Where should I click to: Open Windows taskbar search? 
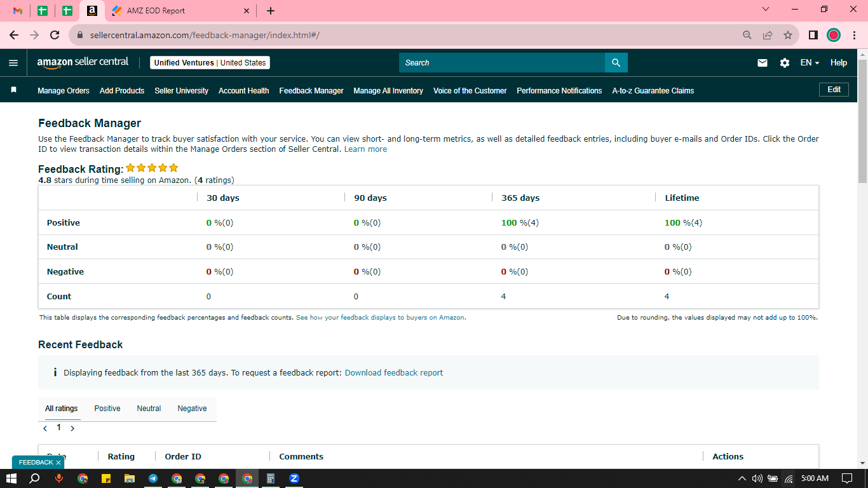pos(35,478)
